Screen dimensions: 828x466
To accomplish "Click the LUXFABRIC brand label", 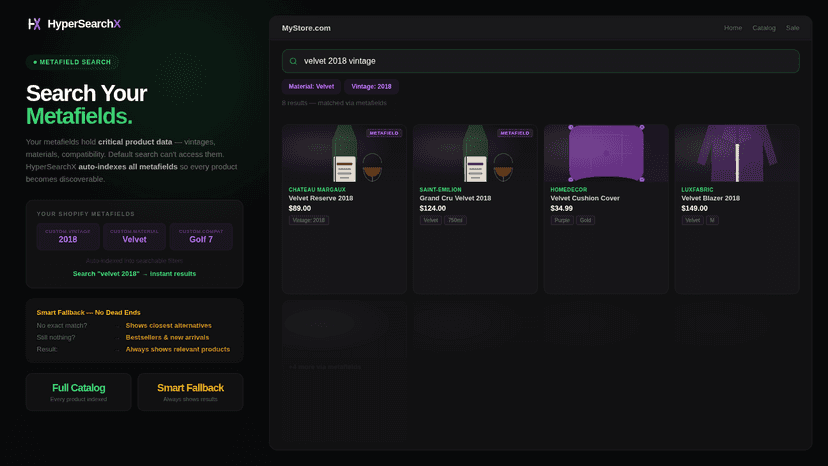I will point(697,190).
